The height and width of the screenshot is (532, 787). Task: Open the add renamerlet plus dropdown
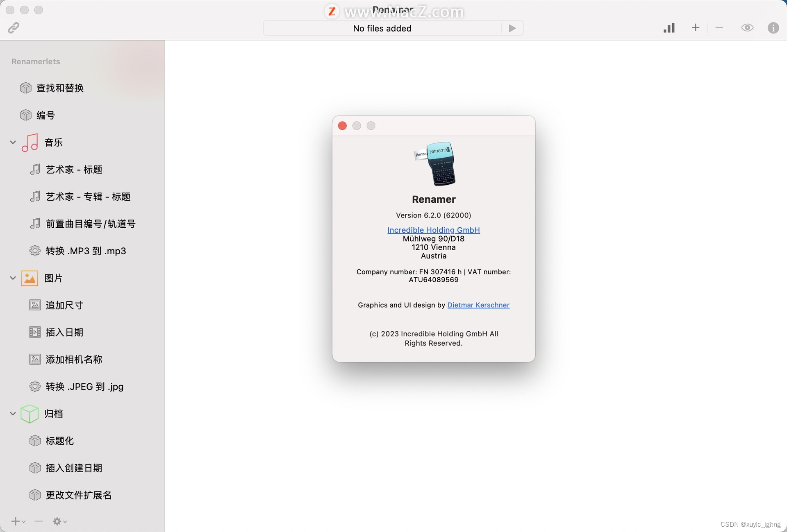click(x=18, y=521)
